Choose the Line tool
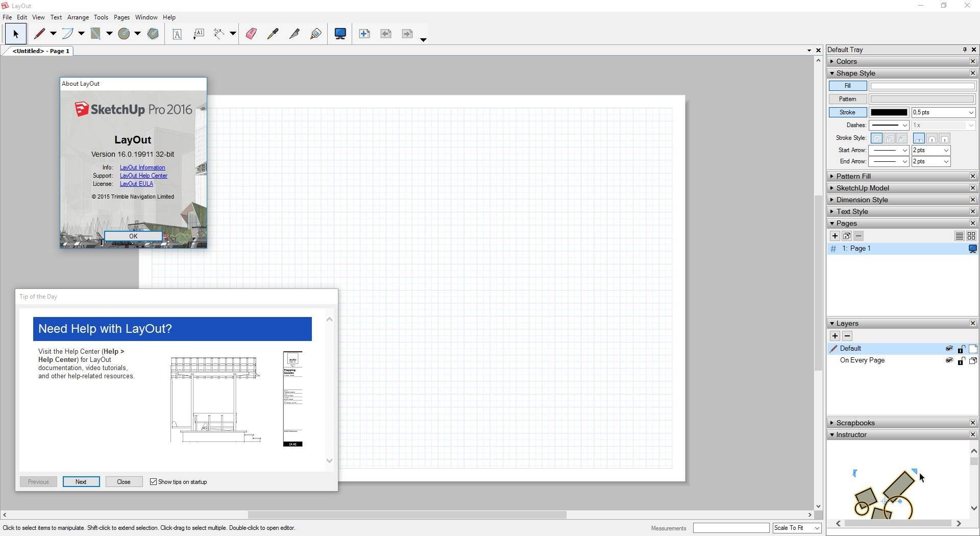Image resolution: width=980 pixels, height=536 pixels. [x=40, y=34]
